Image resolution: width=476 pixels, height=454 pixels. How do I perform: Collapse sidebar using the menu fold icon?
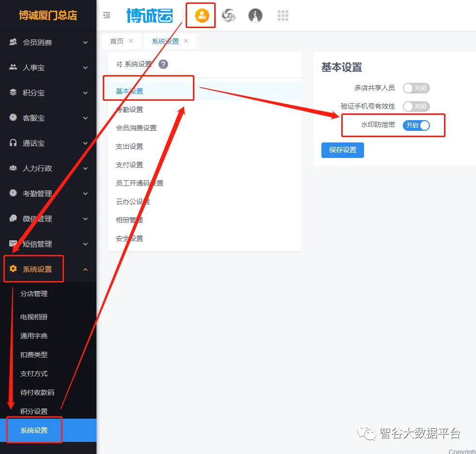click(x=107, y=16)
